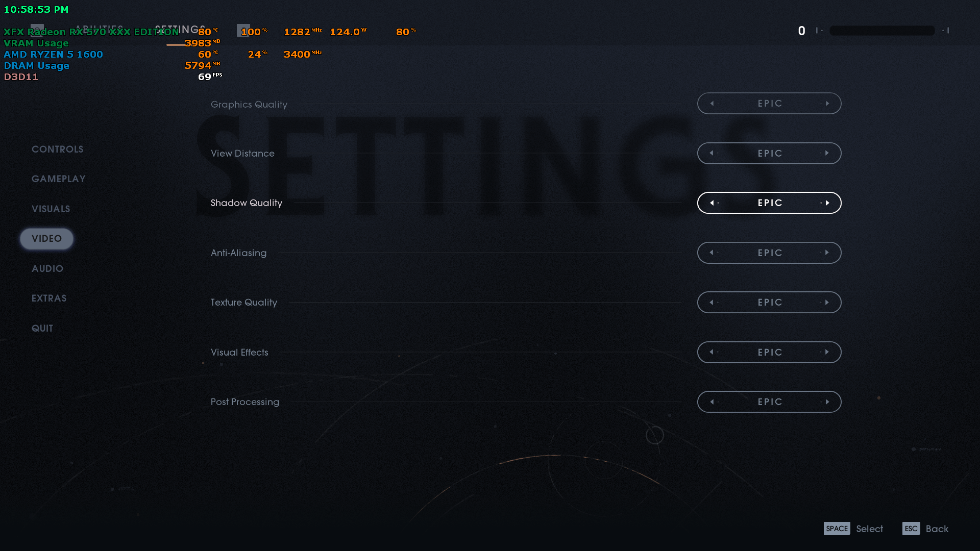The image size is (980, 551).
Task: Decrease View Distance with left arrow
Action: tap(712, 153)
